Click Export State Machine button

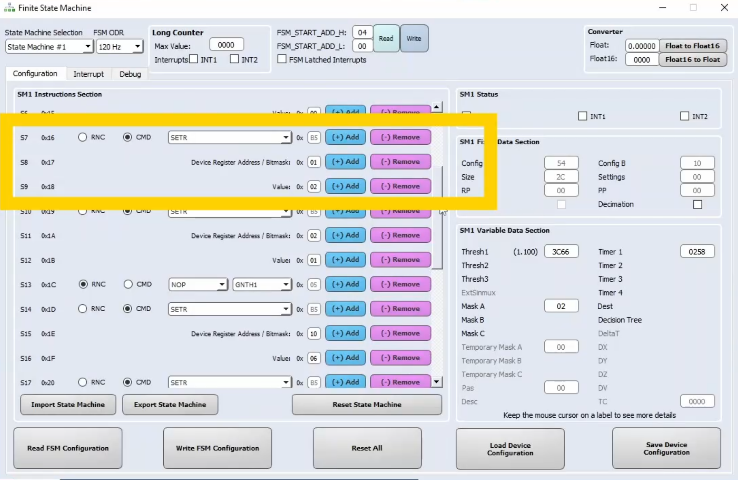[170, 405]
